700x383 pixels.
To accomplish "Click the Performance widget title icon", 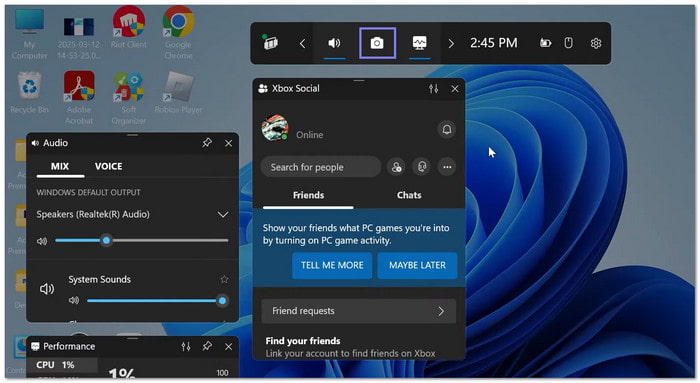I will pyautogui.click(x=35, y=346).
